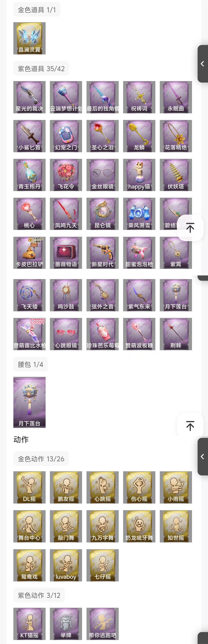Expand the upper side panel chevron

pos(203,64)
